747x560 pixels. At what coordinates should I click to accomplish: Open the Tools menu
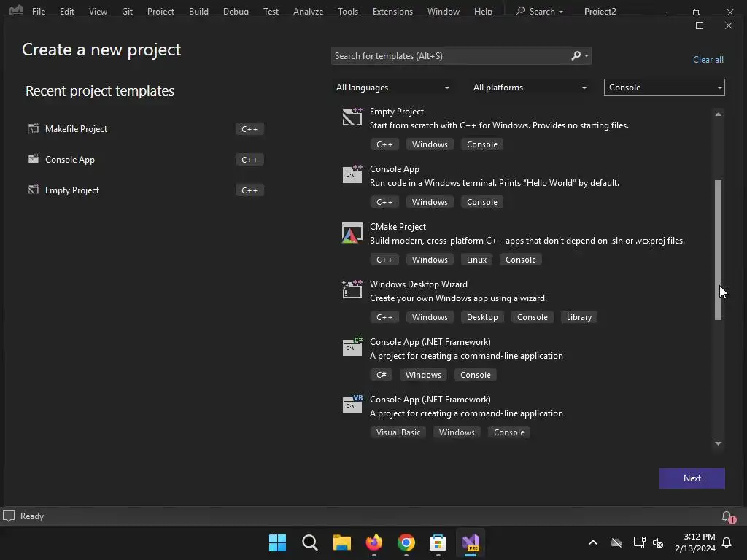point(348,11)
